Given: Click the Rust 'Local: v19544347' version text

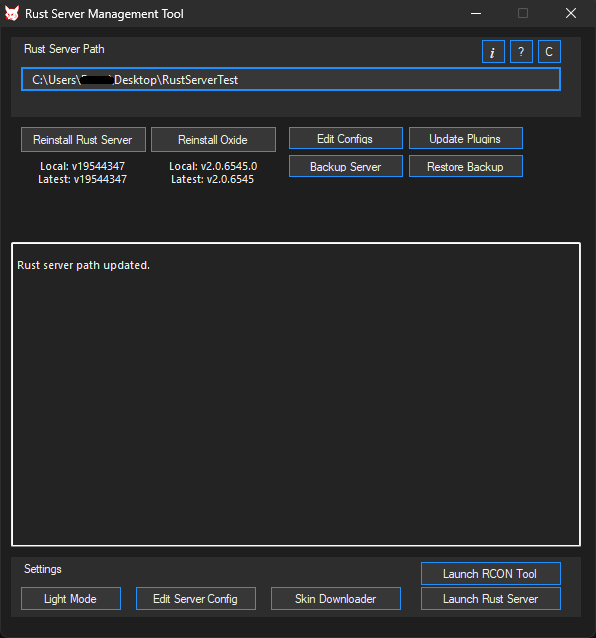Looking at the screenshot, I should [x=83, y=166].
